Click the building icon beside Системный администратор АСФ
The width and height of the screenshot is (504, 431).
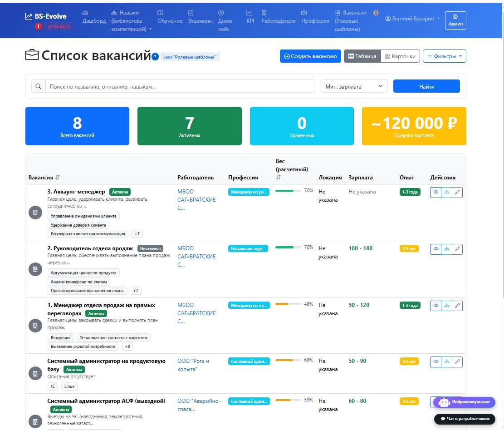pos(35,421)
